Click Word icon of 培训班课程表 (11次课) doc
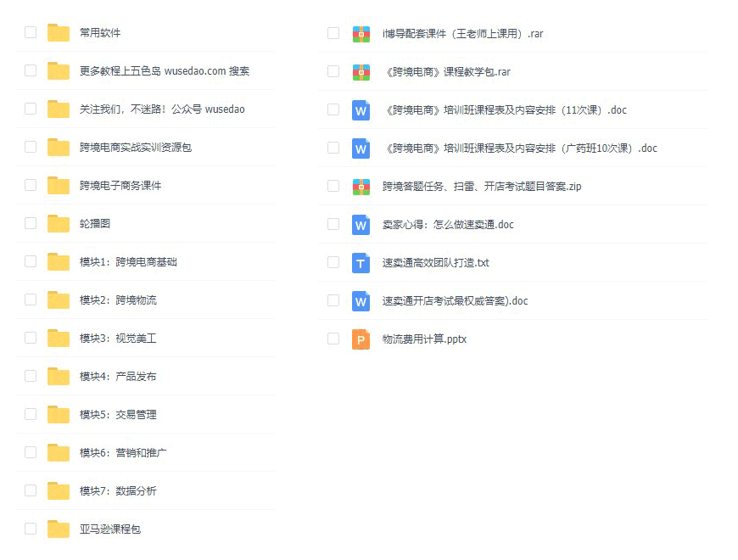 [361, 110]
